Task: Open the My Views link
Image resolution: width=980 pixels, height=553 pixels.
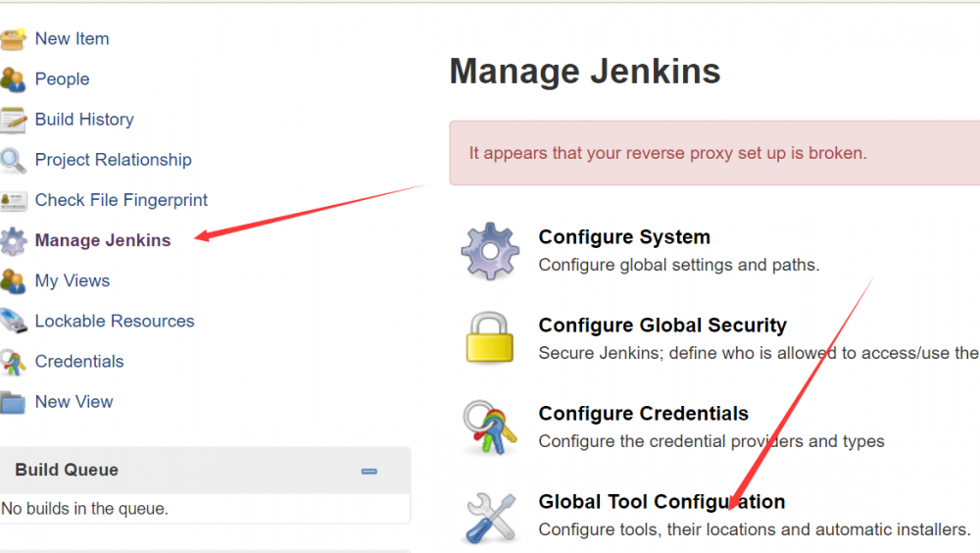Action: (73, 280)
